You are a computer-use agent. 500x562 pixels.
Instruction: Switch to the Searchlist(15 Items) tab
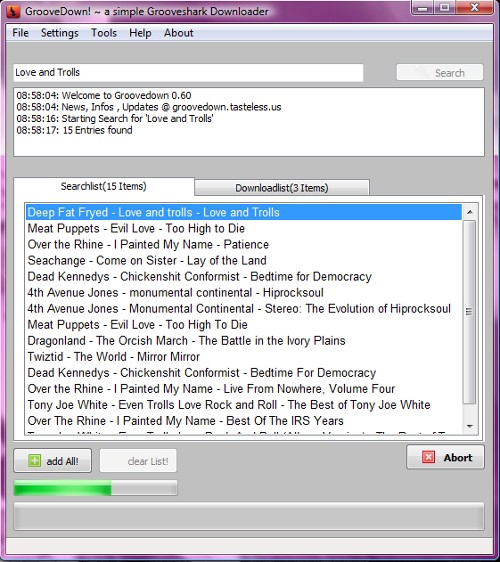tap(104, 186)
